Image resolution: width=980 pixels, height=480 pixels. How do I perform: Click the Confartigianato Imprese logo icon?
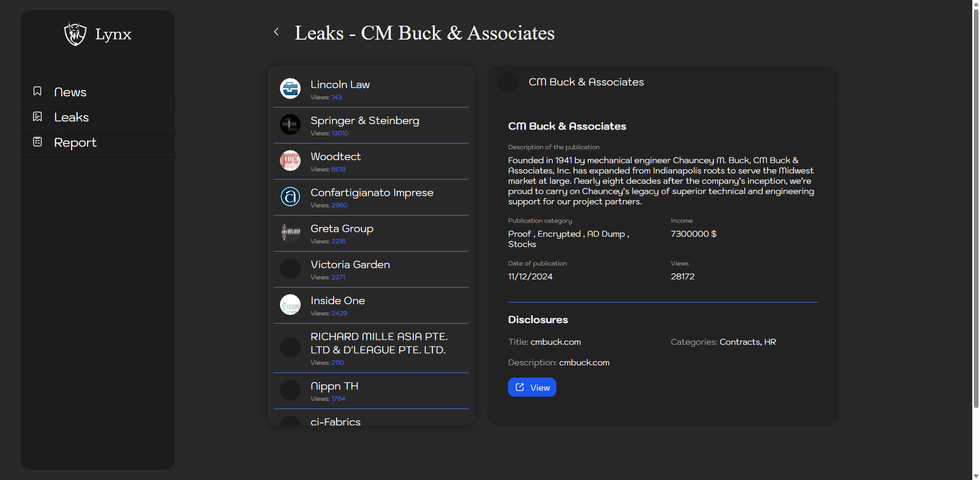pos(290,197)
